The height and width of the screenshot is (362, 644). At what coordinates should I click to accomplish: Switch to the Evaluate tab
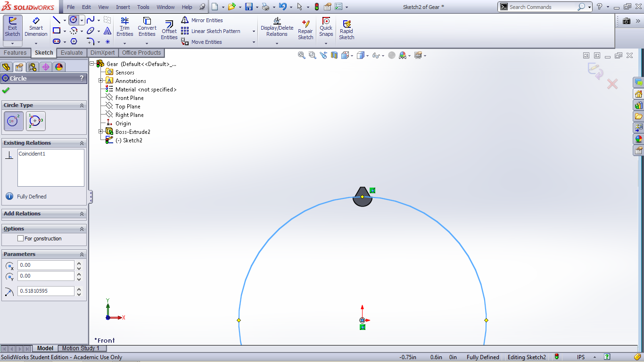click(72, 53)
